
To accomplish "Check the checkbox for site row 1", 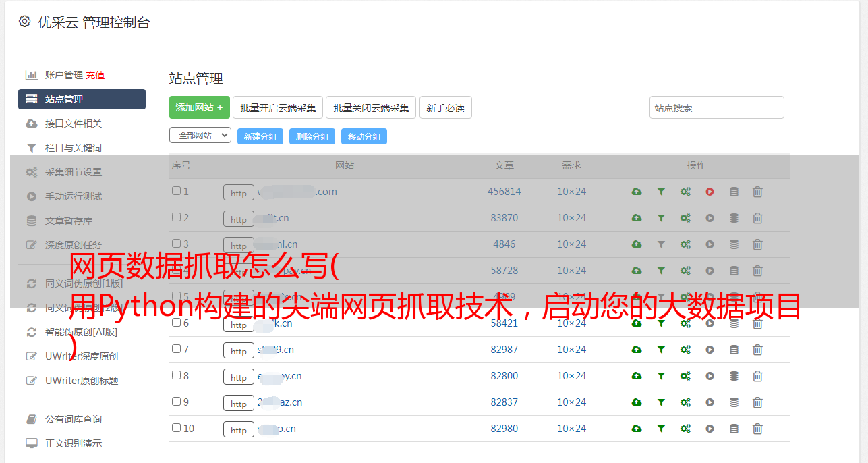I will (176, 191).
